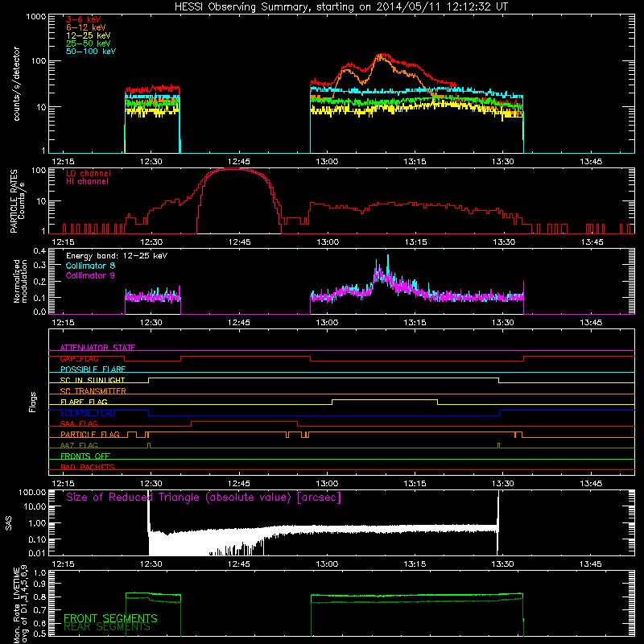The image size is (644, 644).
Task: Select the 6-12 keV legend label
Action: [86, 27]
